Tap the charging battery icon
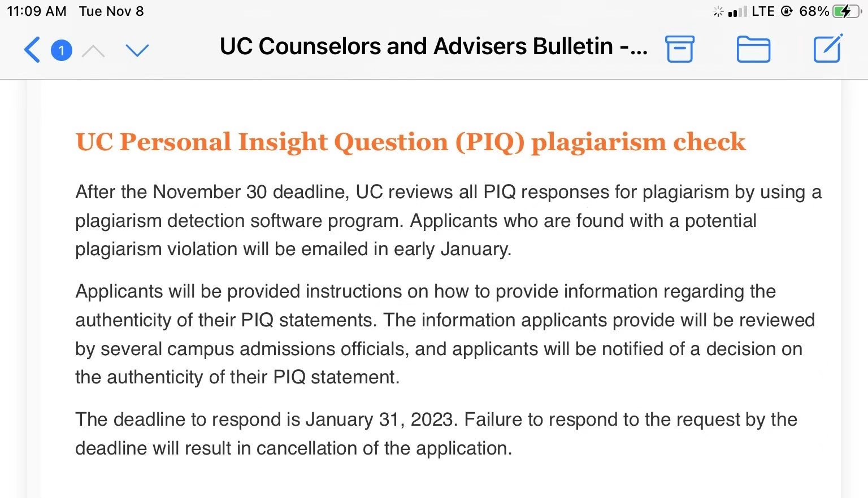Screen dimensions: 868x498 845,10
